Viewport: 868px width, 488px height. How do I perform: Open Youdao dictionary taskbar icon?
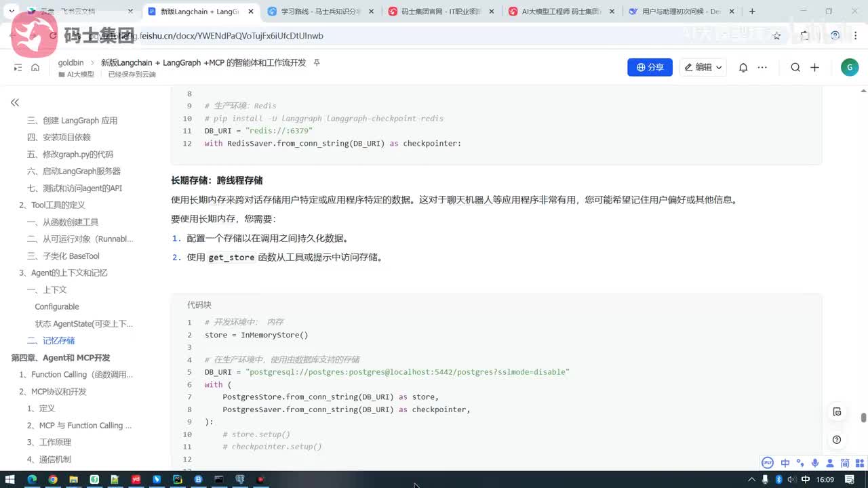tap(136, 479)
